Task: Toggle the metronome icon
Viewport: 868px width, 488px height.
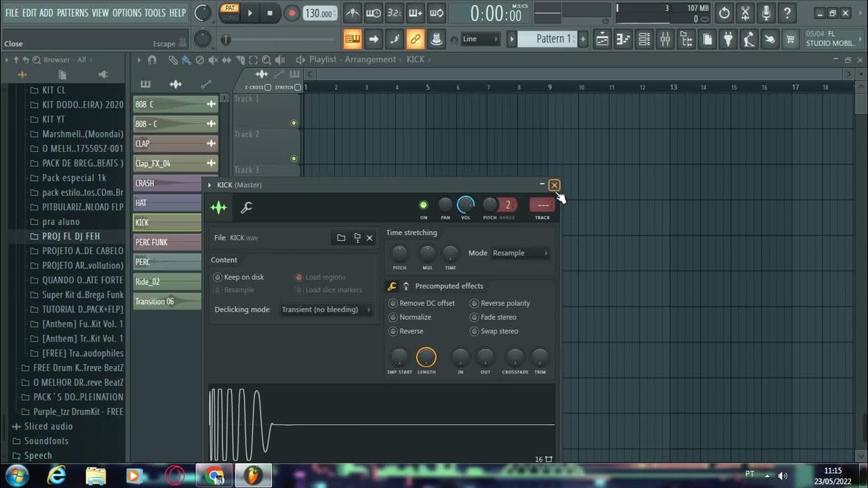Action: [352, 13]
